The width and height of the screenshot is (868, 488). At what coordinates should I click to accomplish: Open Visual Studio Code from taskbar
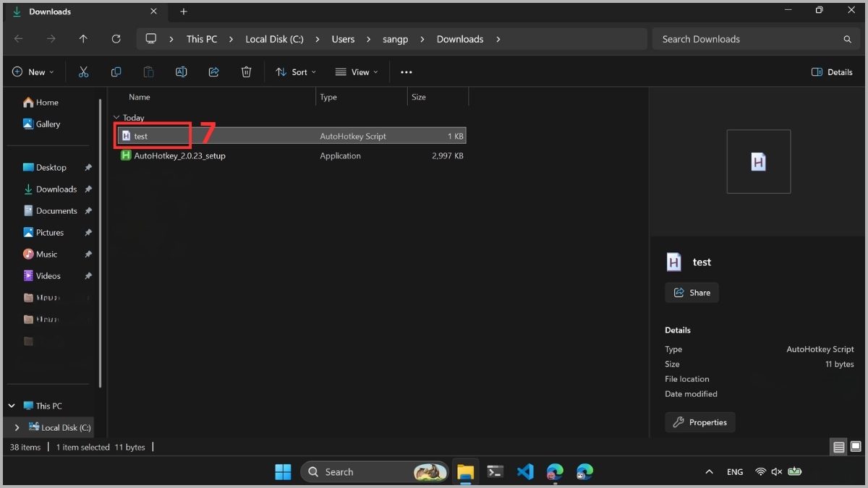(x=525, y=472)
